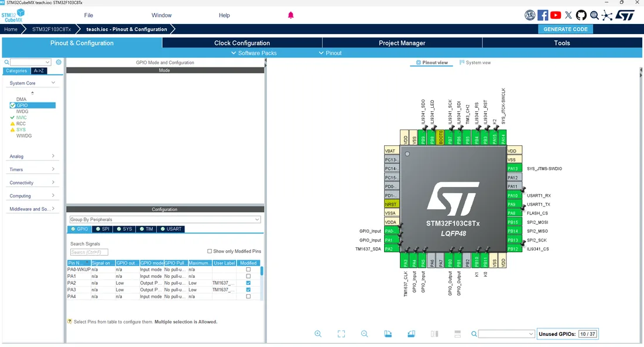Open the notification bell icon
Image resolution: width=644 pixels, height=347 pixels.
point(291,15)
